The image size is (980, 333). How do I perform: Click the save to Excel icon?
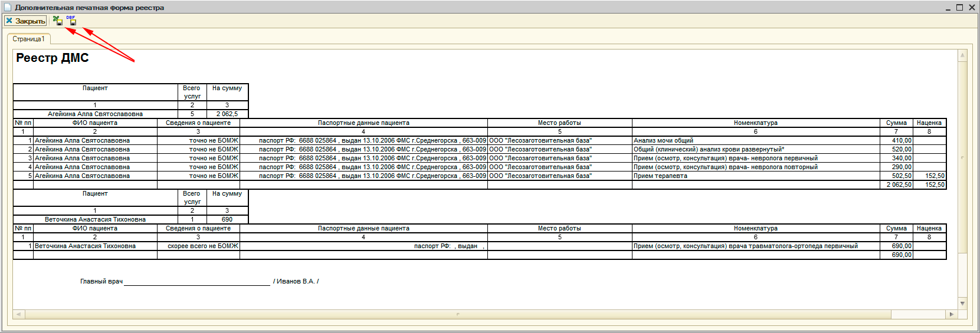pyautogui.click(x=58, y=21)
